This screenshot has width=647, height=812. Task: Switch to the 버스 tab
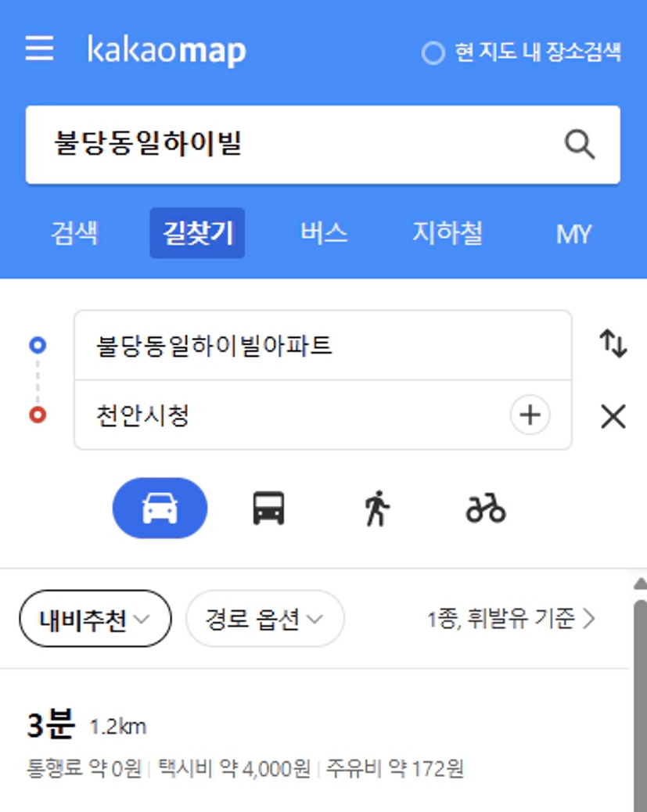(324, 233)
